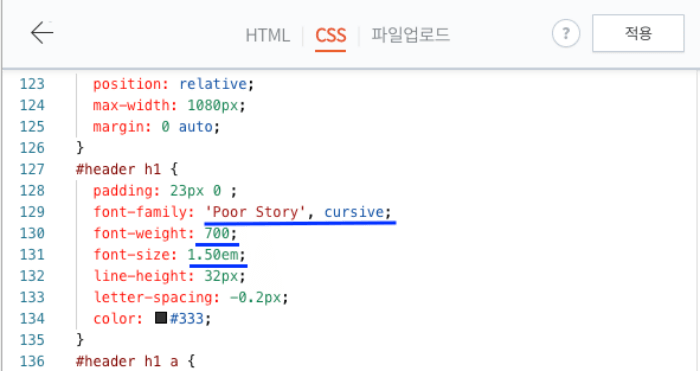The image size is (700, 371).
Task: Click line number 134 in the gutter
Action: coord(32,318)
